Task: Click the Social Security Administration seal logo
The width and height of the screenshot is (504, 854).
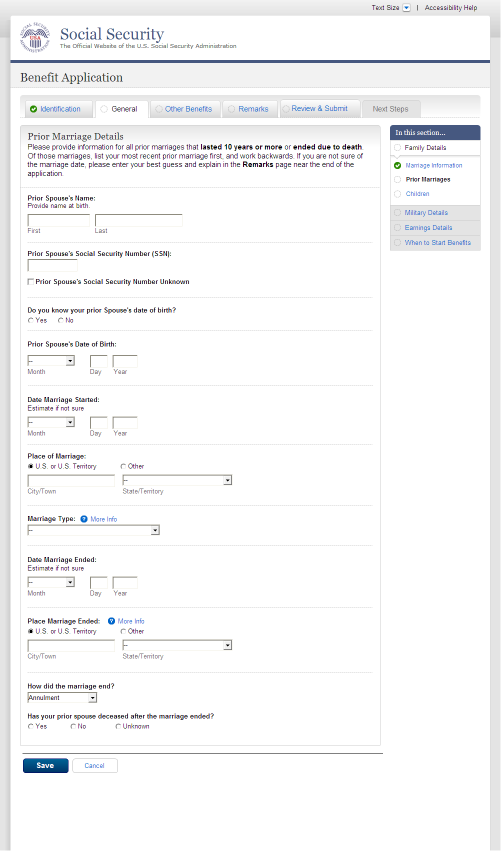Action: 35,37
